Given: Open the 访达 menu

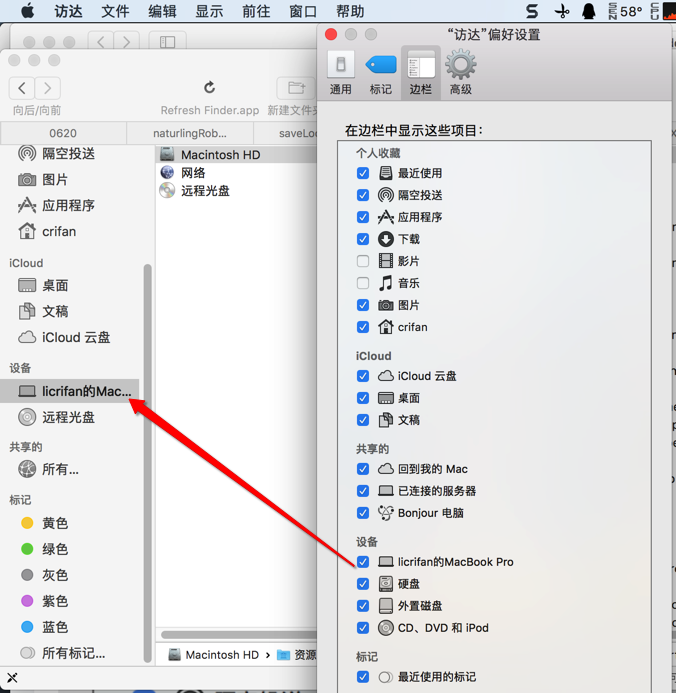Looking at the screenshot, I should coord(68,11).
